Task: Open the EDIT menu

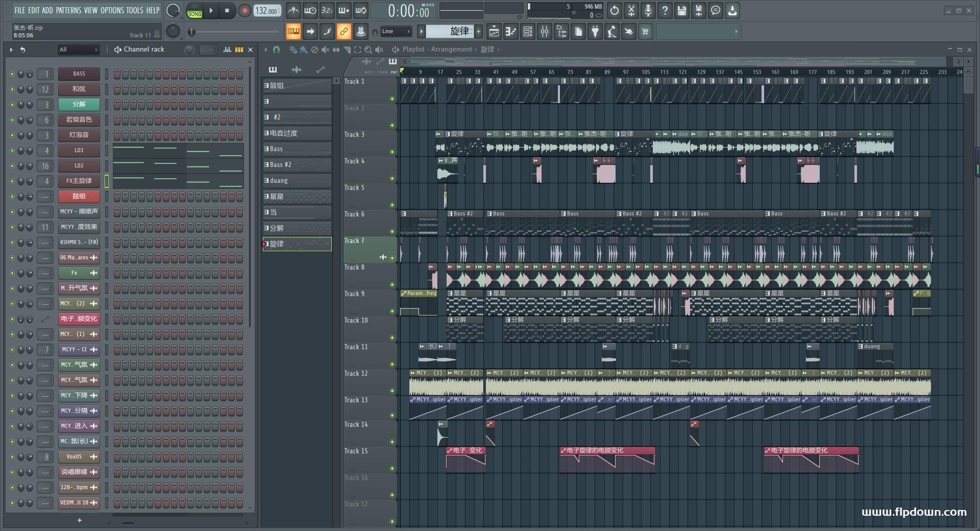Action: [x=34, y=10]
